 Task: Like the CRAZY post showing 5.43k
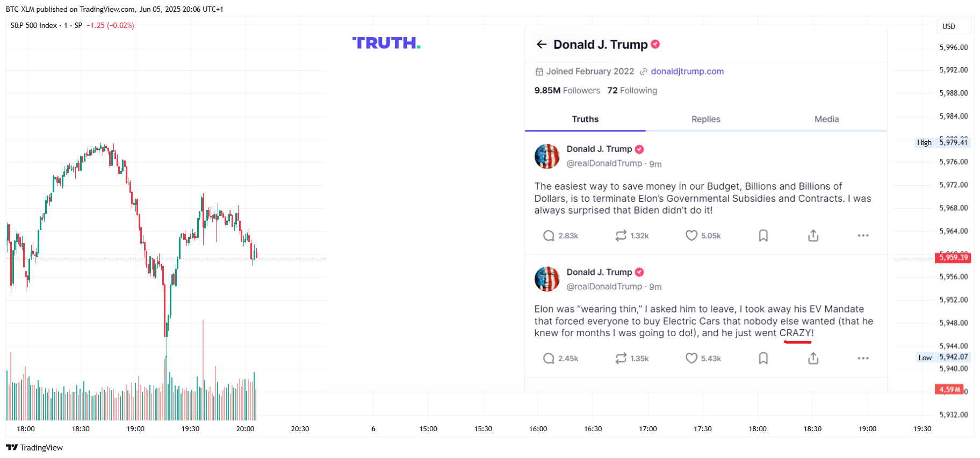tap(691, 358)
